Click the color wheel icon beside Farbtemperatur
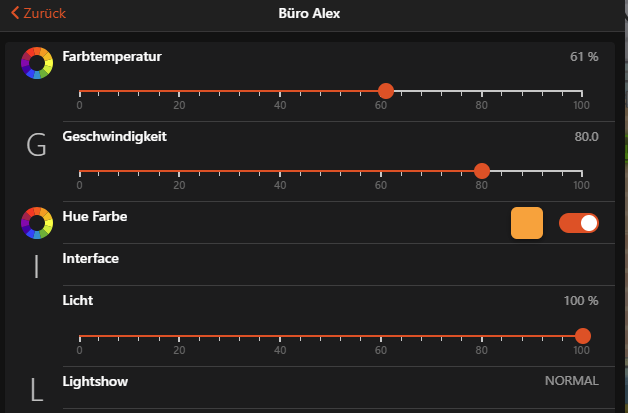This screenshot has width=628, height=413. pyautogui.click(x=37, y=63)
